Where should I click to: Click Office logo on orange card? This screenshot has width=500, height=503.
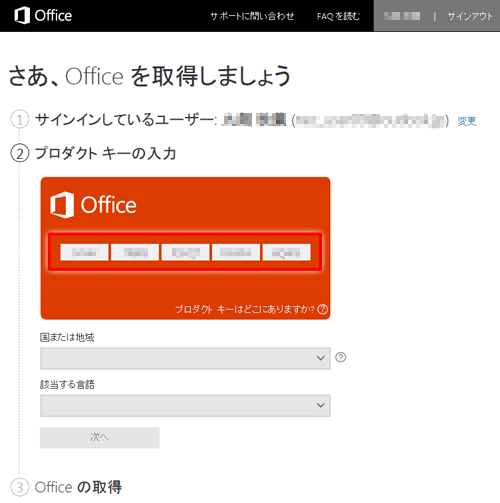(x=93, y=205)
